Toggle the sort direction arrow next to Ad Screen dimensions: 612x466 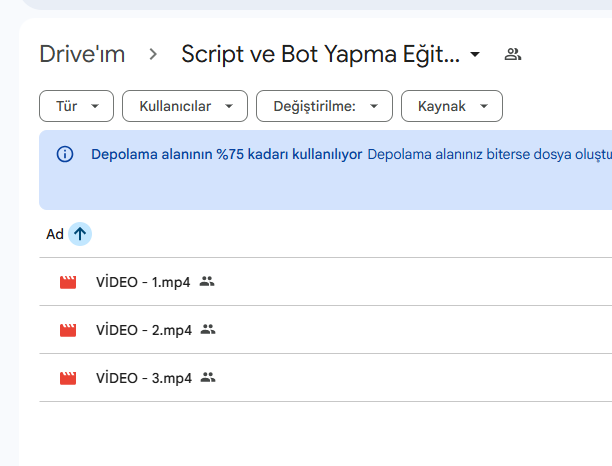[x=80, y=234]
